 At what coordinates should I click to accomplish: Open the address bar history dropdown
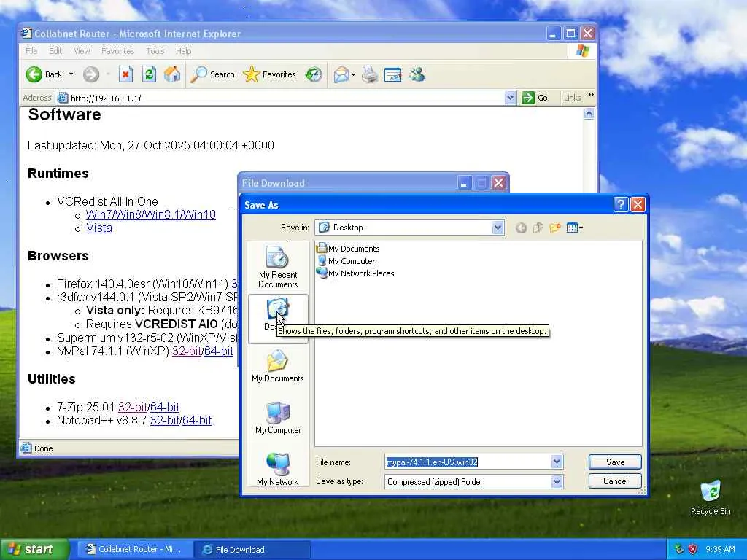pos(510,98)
